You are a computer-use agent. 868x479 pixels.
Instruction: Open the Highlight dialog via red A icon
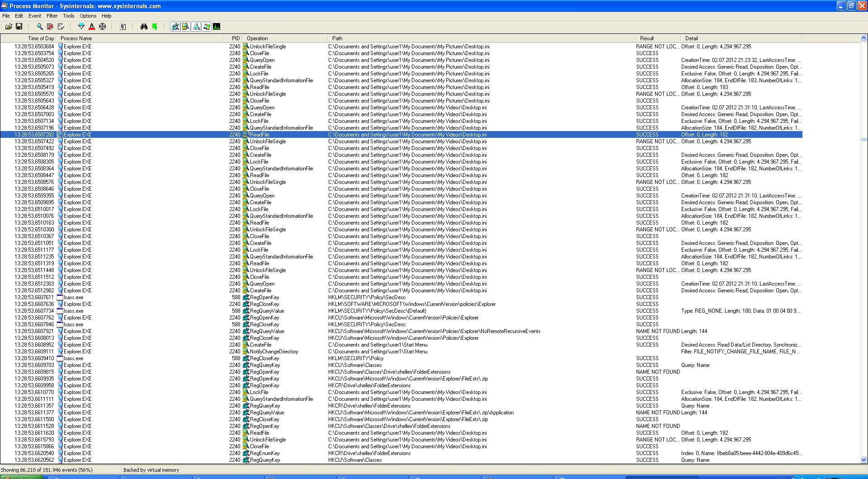point(92,27)
